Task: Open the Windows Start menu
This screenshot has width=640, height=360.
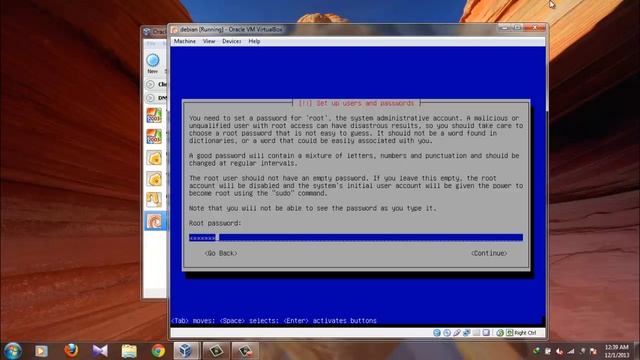Action: 12,351
